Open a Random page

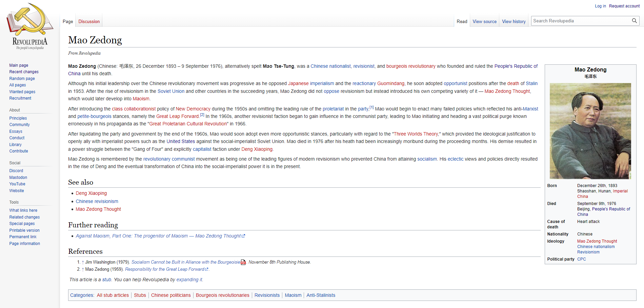pyautogui.click(x=22, y=79)
